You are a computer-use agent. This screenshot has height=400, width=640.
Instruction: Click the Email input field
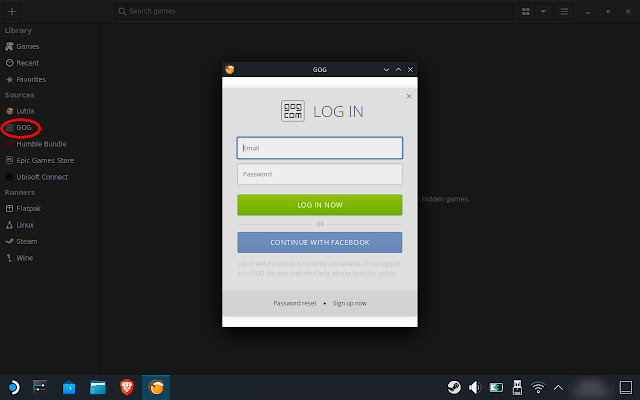pyautogui.click(x=320, y=148)
